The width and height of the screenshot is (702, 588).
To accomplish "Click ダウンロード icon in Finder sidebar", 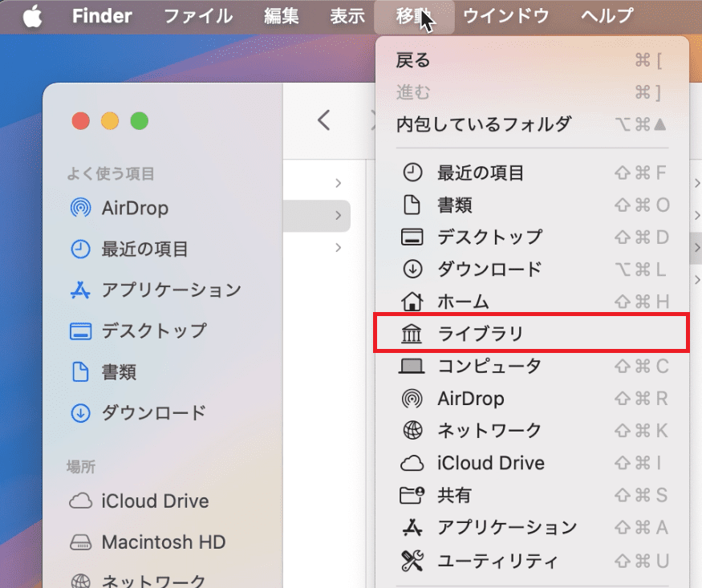I will (80, 413).
